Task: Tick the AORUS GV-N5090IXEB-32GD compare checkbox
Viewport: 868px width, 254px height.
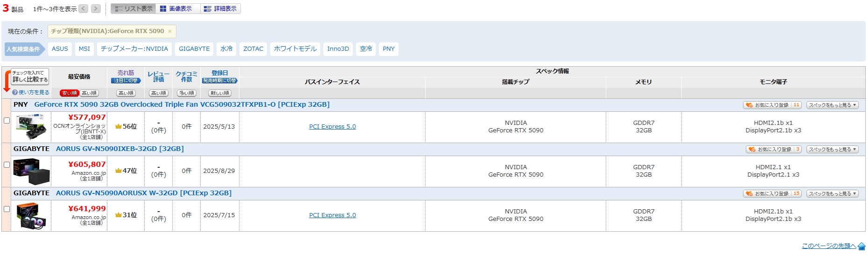Action: coord(7,165)
